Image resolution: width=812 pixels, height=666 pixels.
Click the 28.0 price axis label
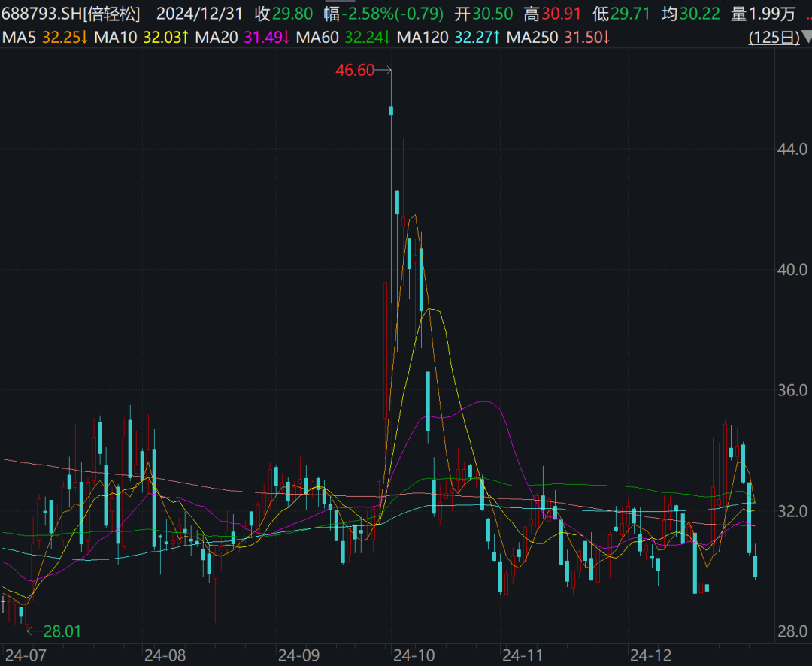coord(792,631)
